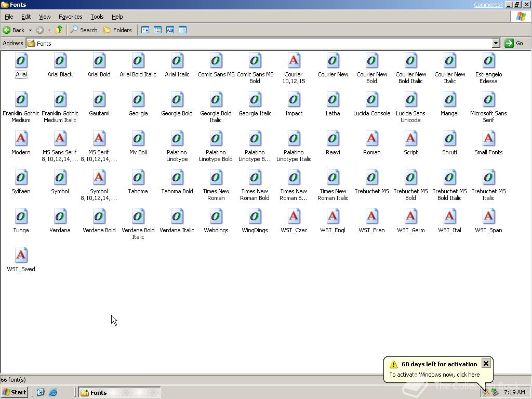Click the Georgia font icon
Viewport: 532px width, 399px height.
[138, 100]
